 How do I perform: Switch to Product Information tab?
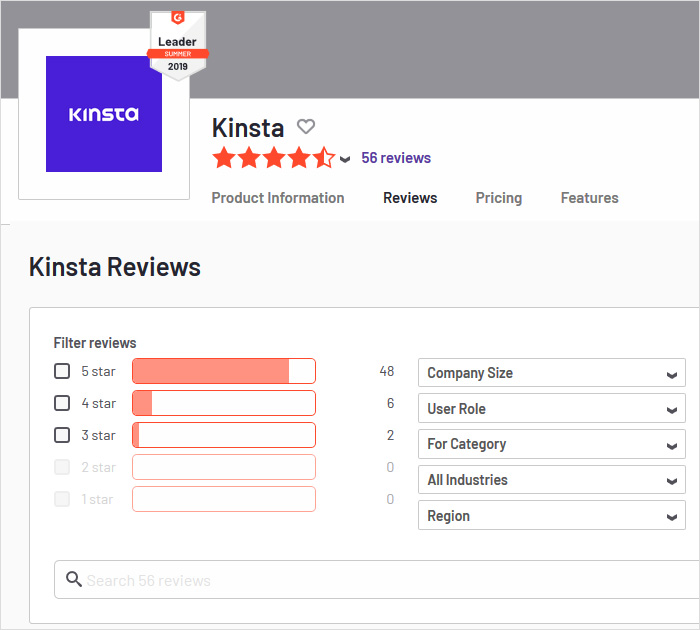(278, 198)
